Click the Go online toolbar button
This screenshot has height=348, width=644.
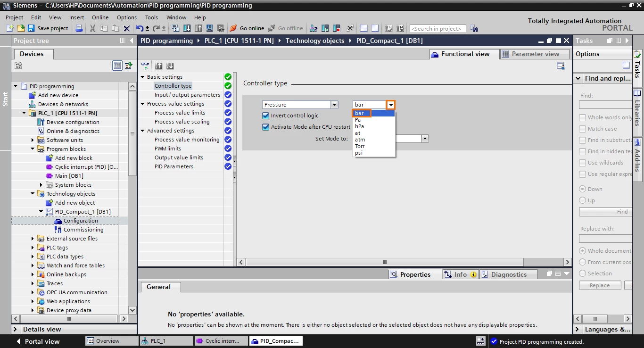point(247,28)
